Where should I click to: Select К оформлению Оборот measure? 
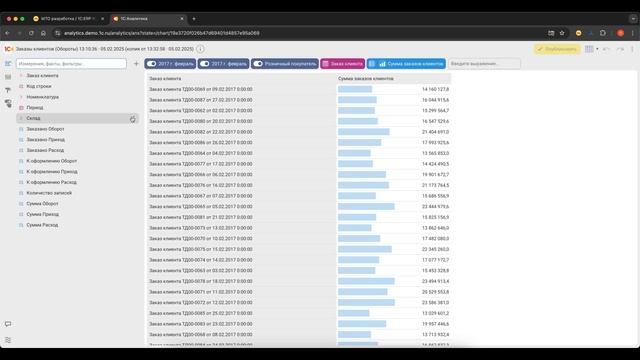pyautogui.click(x=51, y=161)
